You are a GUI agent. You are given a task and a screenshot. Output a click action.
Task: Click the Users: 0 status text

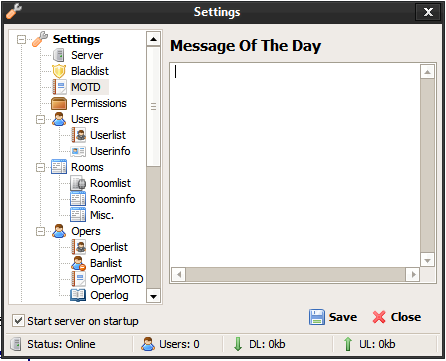tap(179, 344)
